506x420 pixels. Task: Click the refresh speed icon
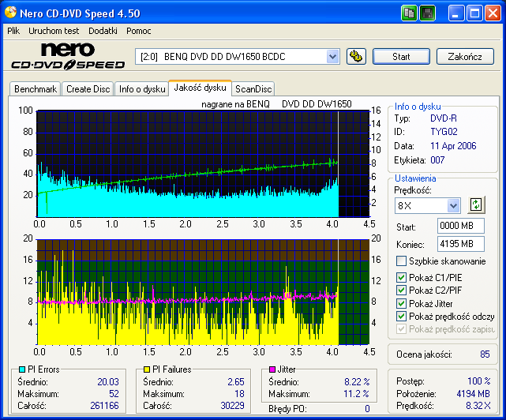476,204
